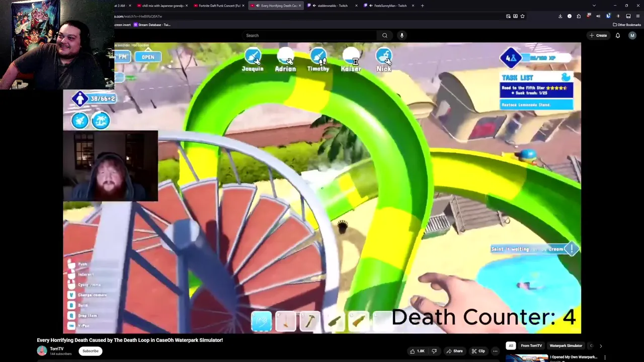Click the XP progress bar
The width and height of the screenshot is (644, 362).
(x=547, y=58)
